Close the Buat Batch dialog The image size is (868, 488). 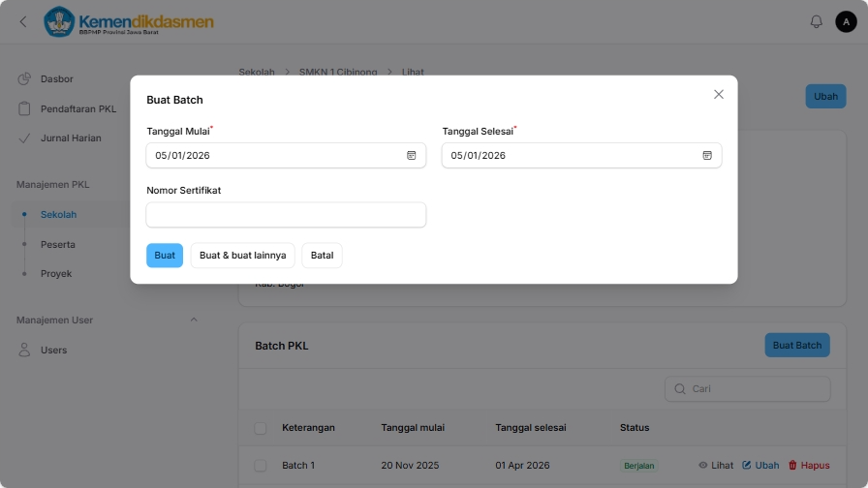click(x=719, y=94)
